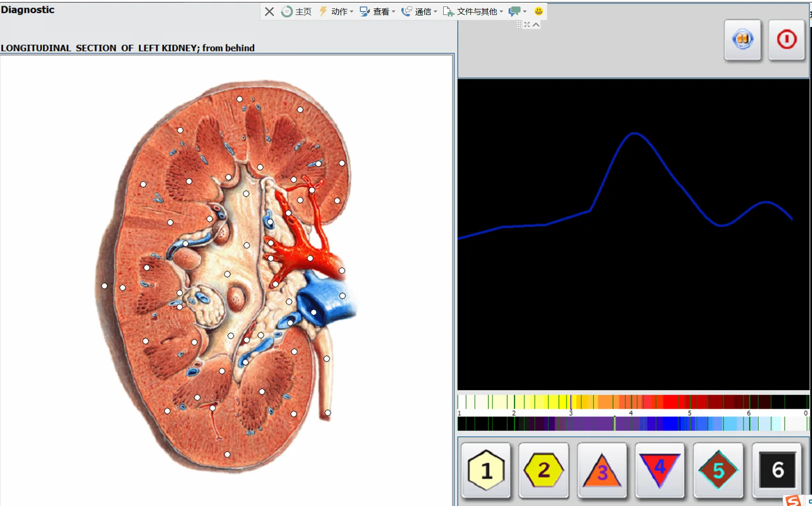Pick the brown diamond marker 5
The height and width of the screenshot is (506, 812).
click(x=718, y=470)
